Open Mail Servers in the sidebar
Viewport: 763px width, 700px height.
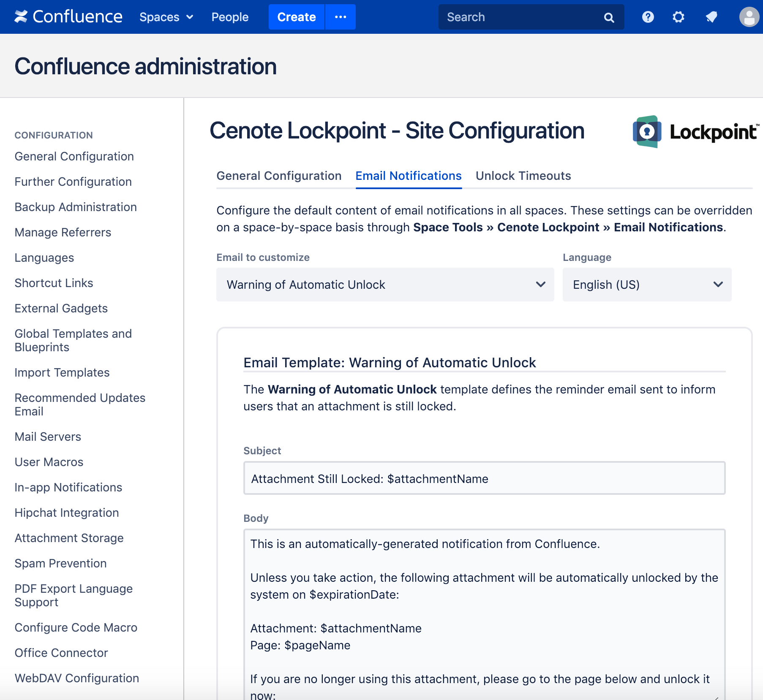click(48, 437)
